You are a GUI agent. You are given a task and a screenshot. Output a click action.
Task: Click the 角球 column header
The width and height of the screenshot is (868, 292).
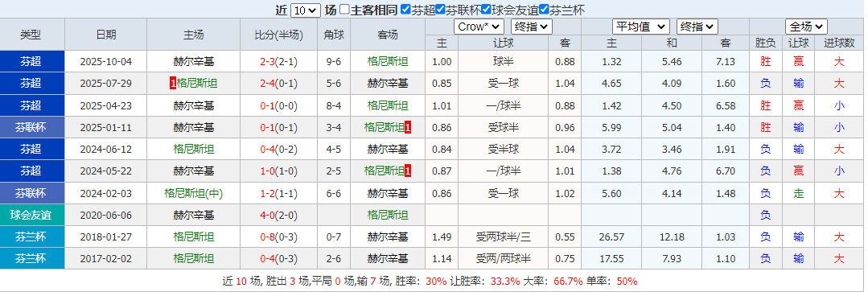tap(334, 35)
